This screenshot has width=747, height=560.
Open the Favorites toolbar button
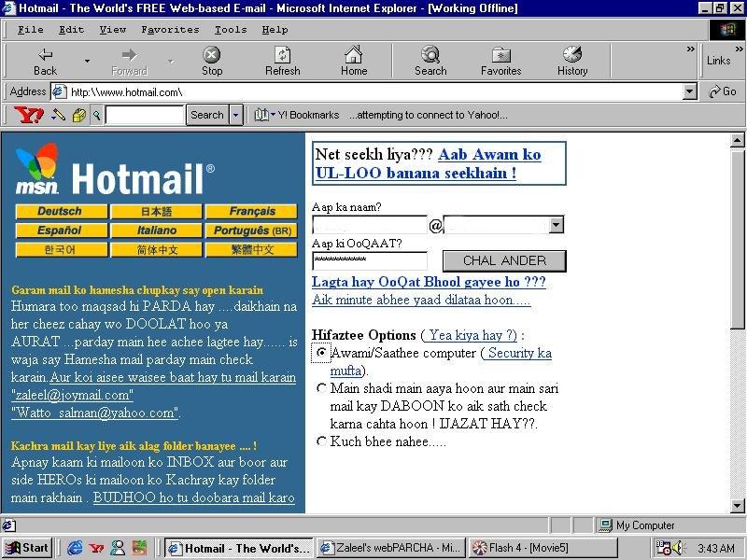pos(500,62)
